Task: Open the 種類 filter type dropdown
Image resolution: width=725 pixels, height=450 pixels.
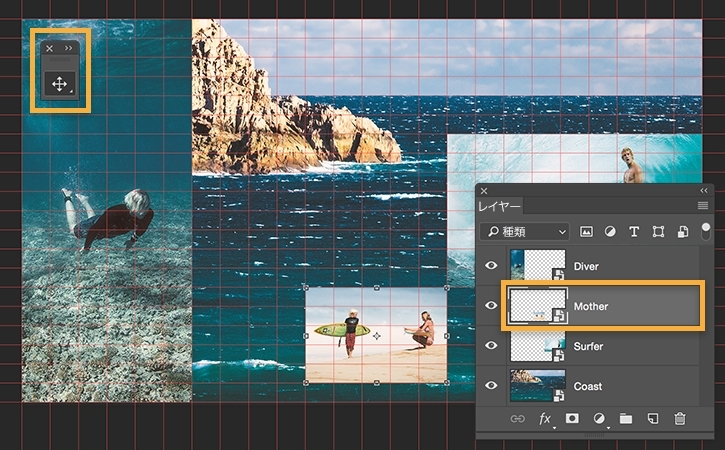Action: click(x=524, y=232)
